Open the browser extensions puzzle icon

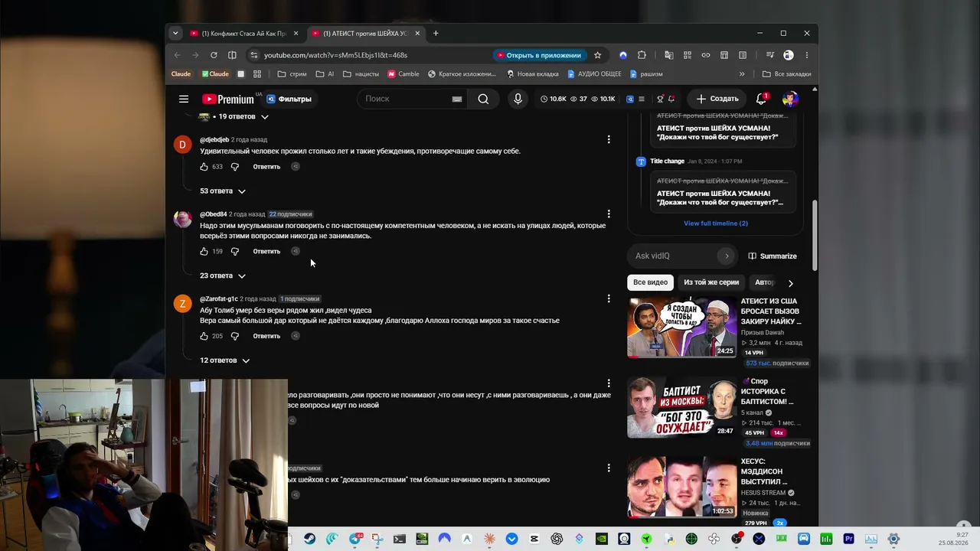[642, 55]
